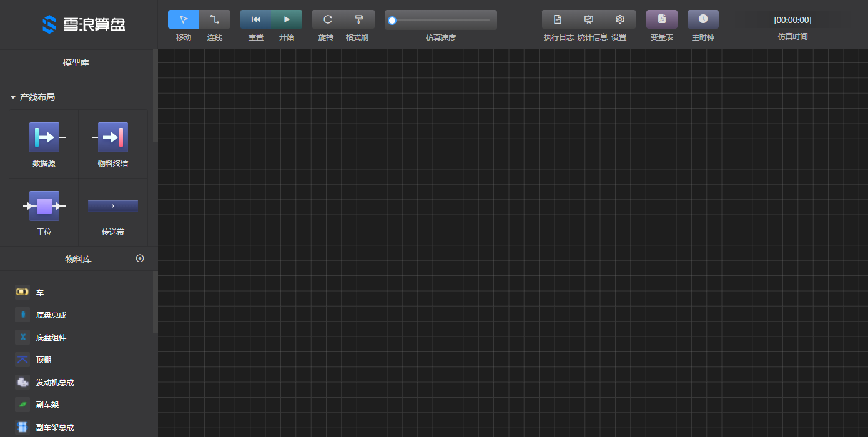
Task: Activate the 格式刷 (format painter) tool
Action: click(359, 19)
